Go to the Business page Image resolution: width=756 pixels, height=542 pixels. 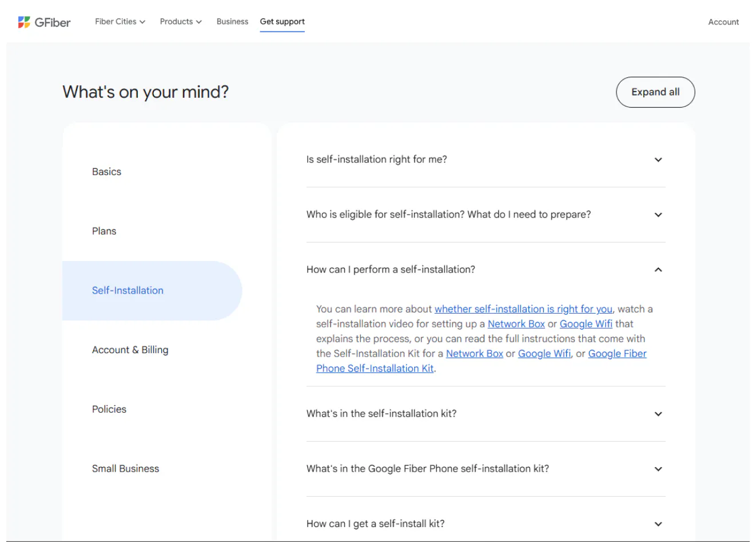232,22
